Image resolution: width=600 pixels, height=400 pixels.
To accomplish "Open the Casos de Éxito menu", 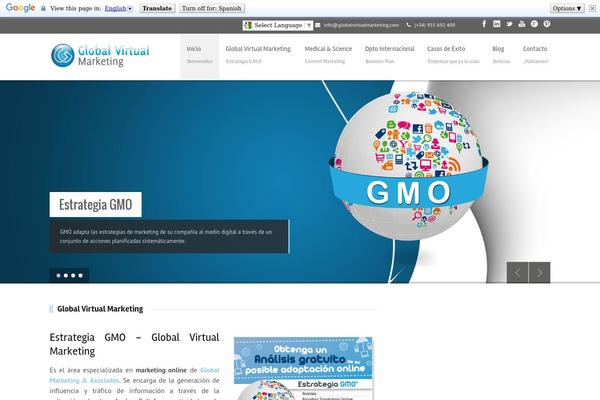I will pyautogui.click(x=453, y=54).
